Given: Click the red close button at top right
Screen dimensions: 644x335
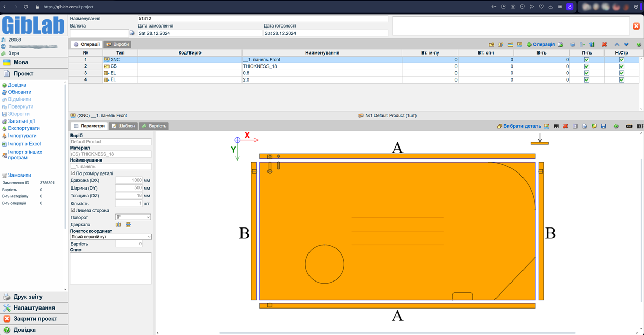Looking at the screenshot, I should coord(636,26).
